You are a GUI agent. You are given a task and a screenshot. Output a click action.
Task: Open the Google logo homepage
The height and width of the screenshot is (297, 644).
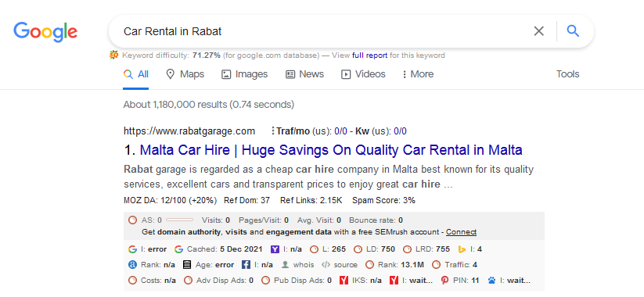(45, 32)
